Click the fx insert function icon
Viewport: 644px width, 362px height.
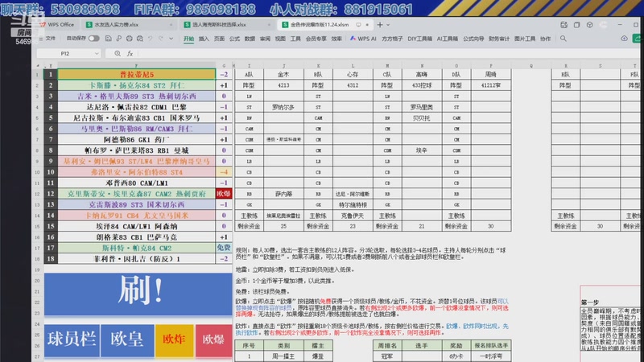tap(130, 53)
